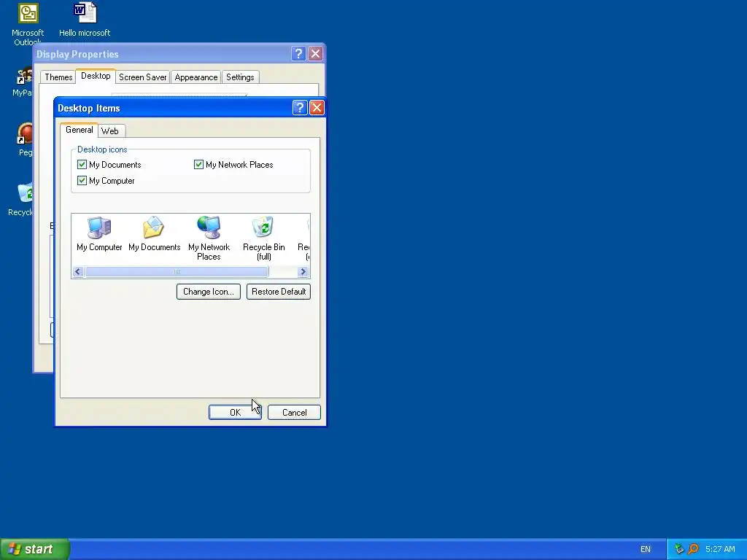The height and width of the screenshot is (560, 747).
Task: Click the Display Properties help question mark
Action: (x=298, y=54)
